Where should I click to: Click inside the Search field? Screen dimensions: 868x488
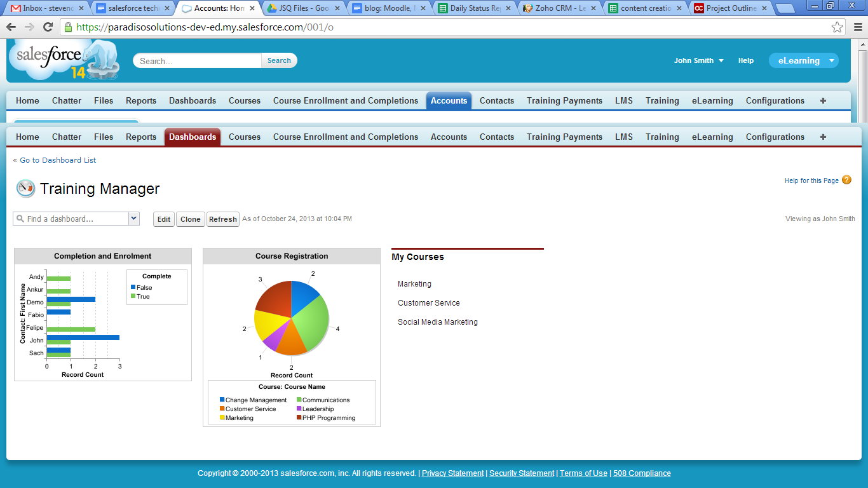[197, 60]
